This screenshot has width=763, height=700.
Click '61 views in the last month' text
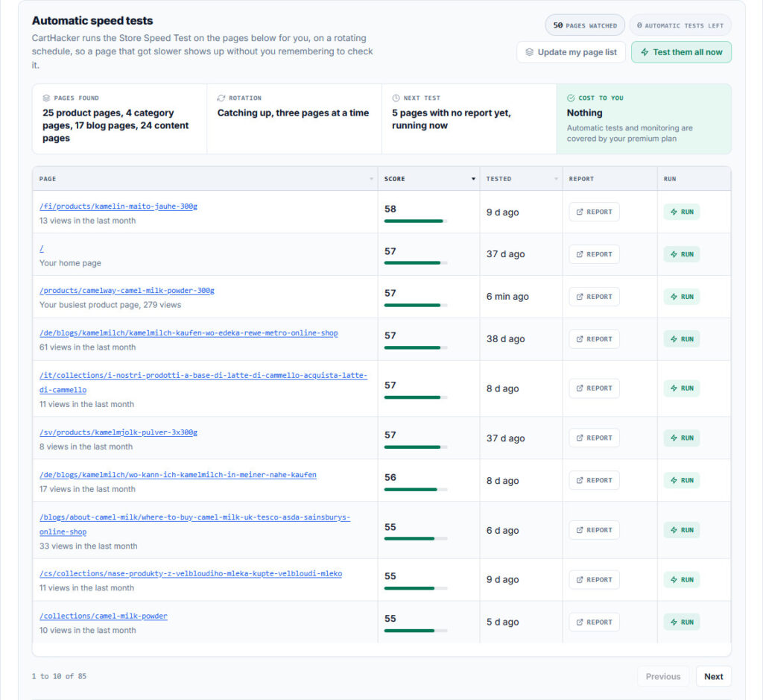[x=88, y=347]
